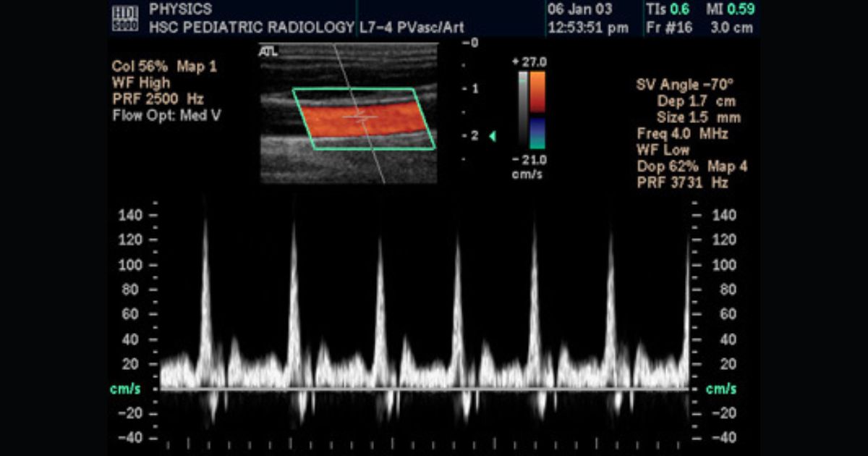Viewport: 868px width, 456px height.
Task: Click the green focal zone arrow marker
Action: (x=493, y=136)
